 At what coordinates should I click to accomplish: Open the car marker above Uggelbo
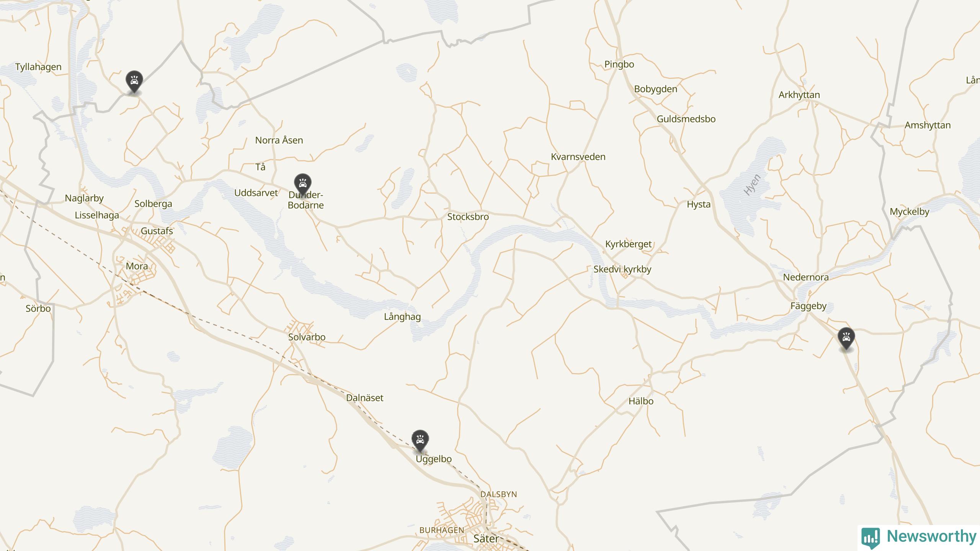(420, 441)
